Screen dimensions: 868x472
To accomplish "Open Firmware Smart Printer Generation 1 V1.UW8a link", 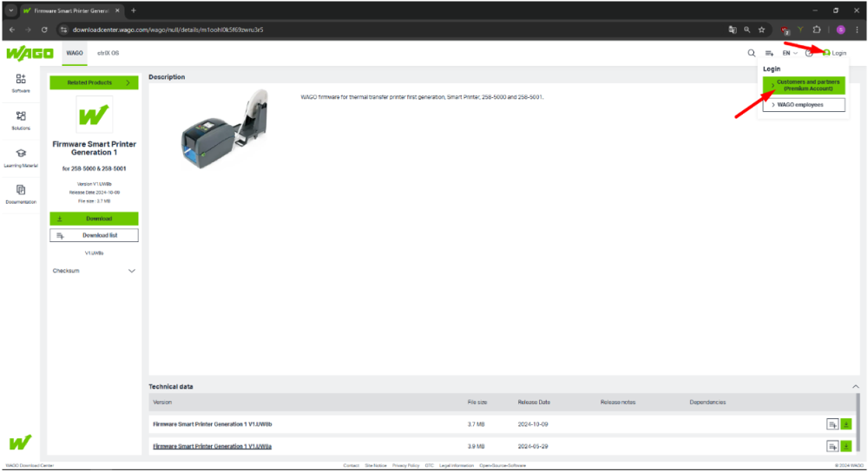I will [213, 446].
